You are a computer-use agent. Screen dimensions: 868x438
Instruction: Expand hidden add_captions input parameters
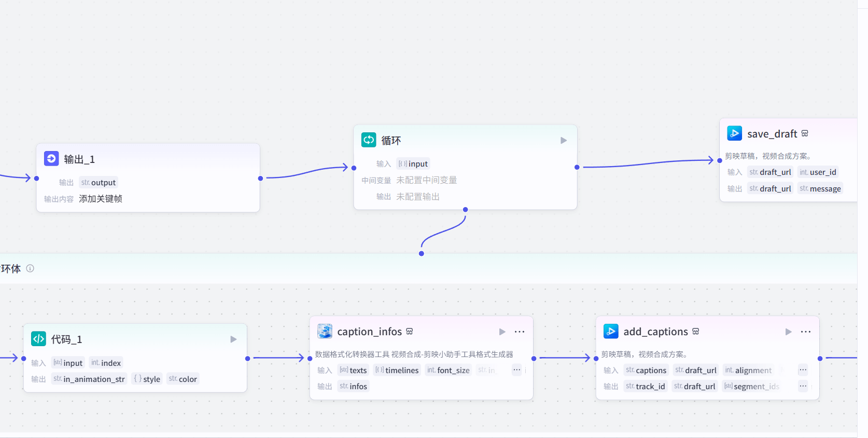(803, 370)
